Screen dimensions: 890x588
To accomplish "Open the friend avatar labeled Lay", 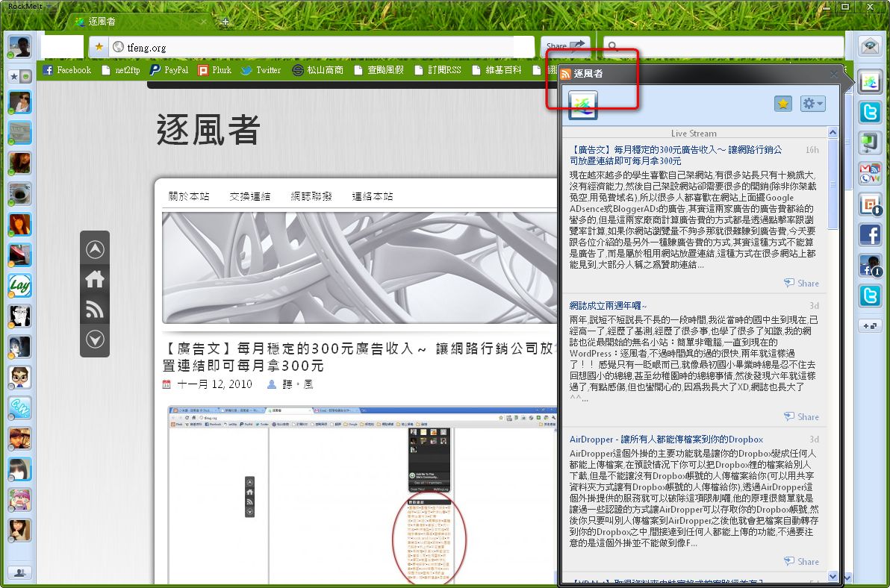I will (20, 285).
